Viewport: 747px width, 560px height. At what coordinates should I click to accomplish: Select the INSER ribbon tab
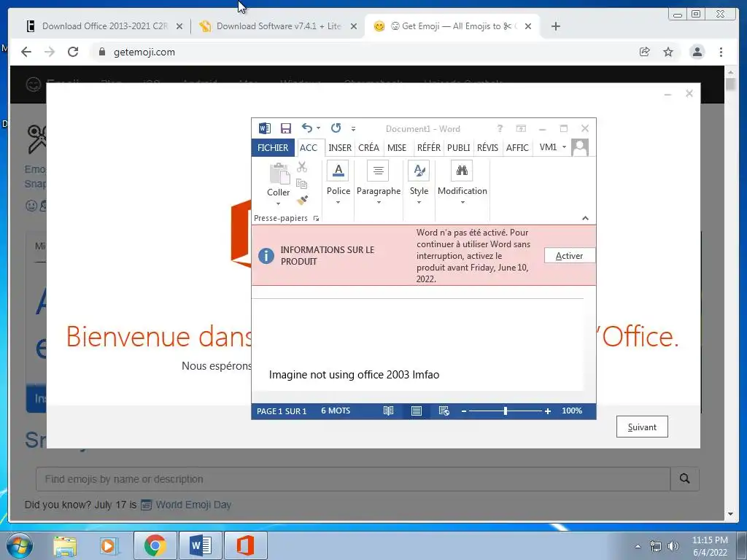tap(340, 147)
